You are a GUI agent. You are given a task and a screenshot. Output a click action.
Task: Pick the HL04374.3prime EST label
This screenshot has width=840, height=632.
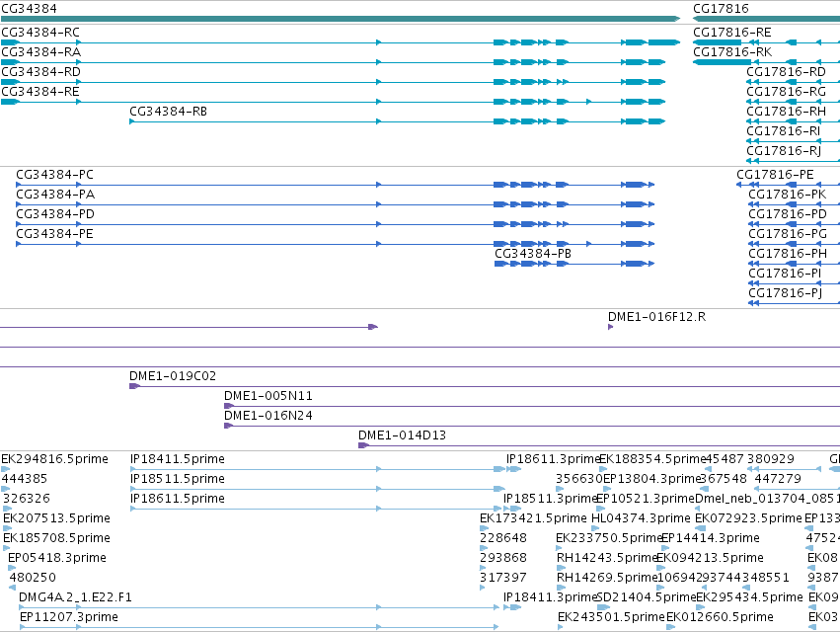[641, 518]
